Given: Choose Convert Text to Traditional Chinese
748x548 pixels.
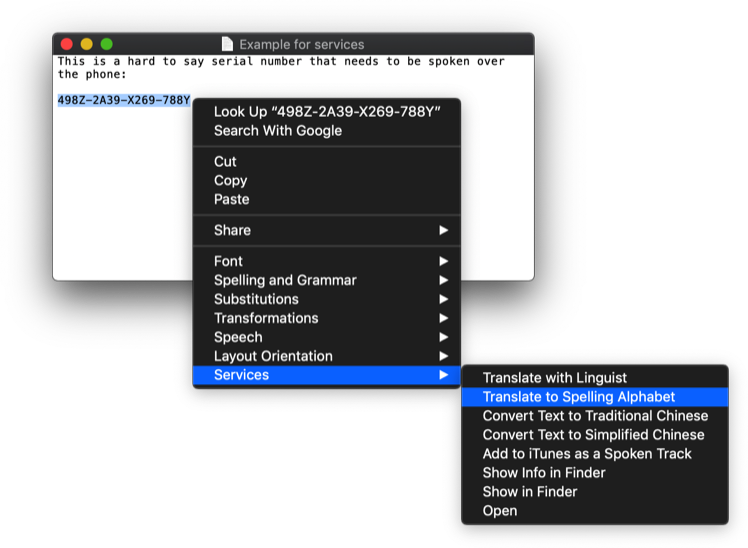Looking at the screenshot, I should 595,416.
